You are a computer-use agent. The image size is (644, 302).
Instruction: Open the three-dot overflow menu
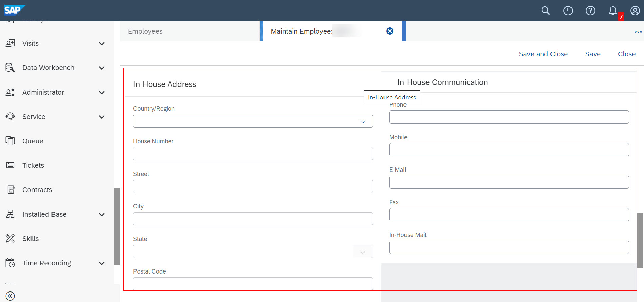coord(638,32)
